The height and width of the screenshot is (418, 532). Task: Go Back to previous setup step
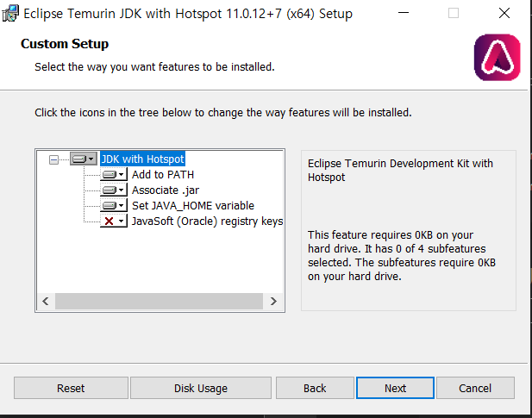(x=315, y=388)
